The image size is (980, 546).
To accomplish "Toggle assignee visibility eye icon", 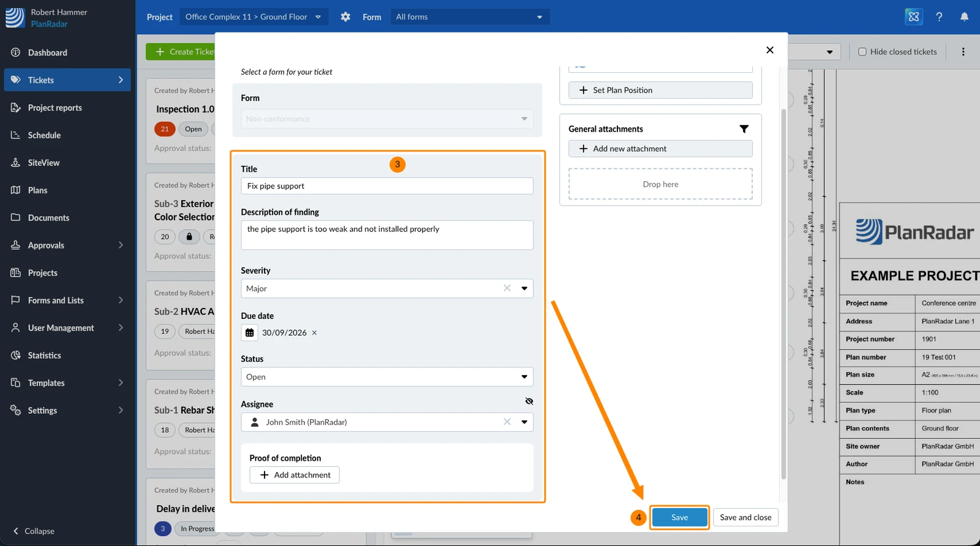I will (529, 402).
